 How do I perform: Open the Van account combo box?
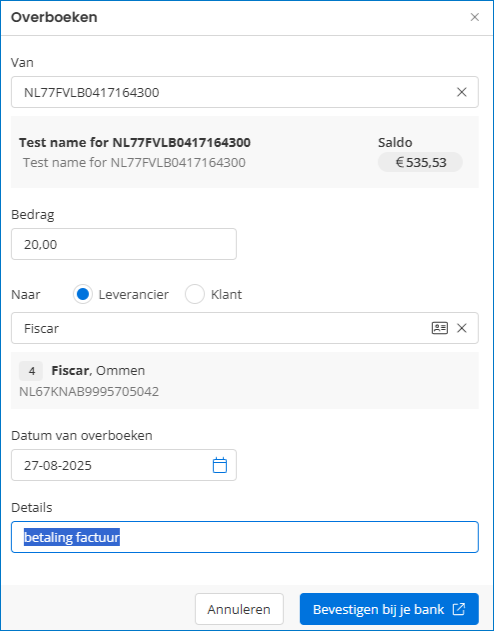tap(245, 92)
